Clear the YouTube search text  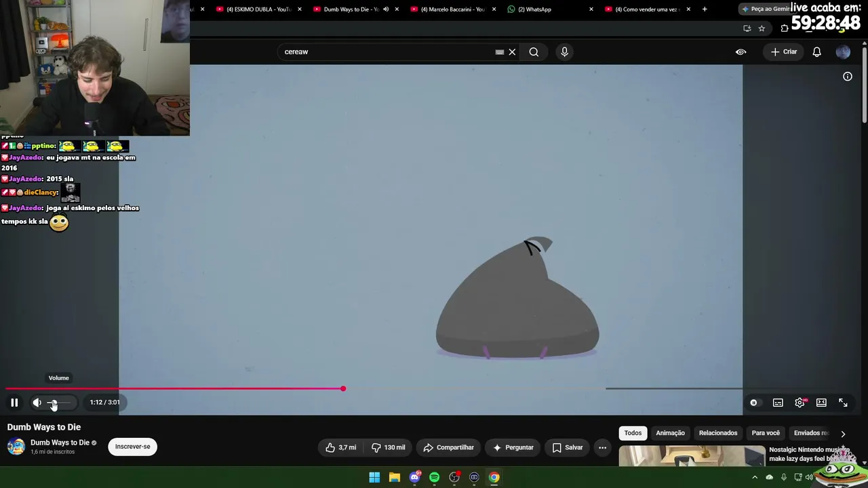[x=512, y=52]
